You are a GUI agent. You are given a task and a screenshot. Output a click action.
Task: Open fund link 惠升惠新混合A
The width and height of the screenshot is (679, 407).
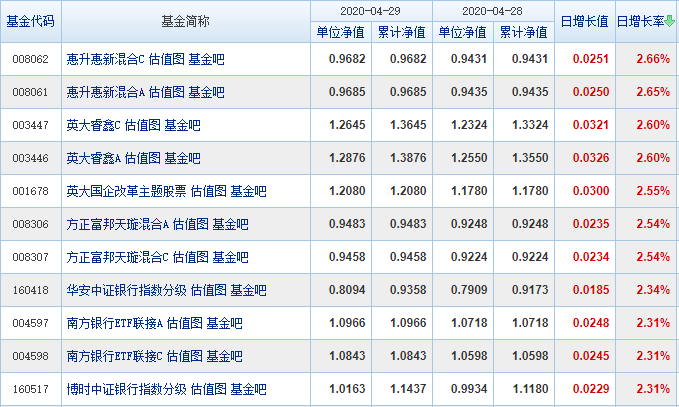[105, 92]
